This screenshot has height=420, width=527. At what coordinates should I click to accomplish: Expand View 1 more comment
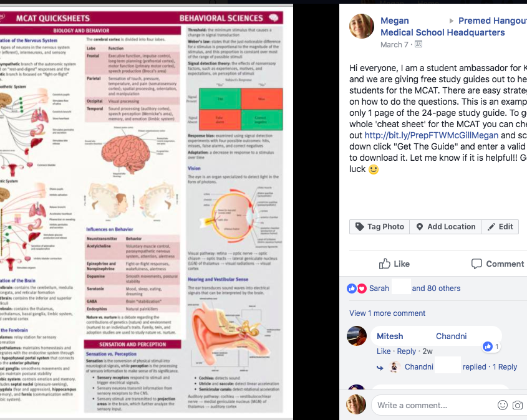tap(387, 313)
